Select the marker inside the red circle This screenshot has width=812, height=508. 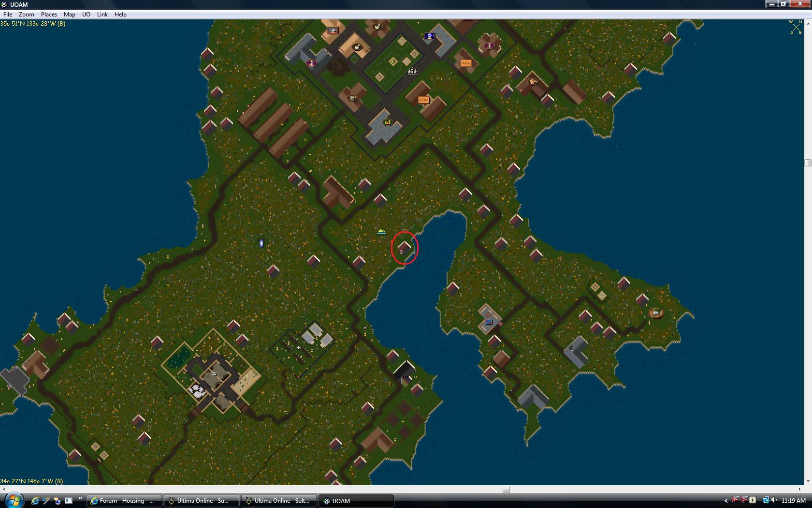[402, 252]
